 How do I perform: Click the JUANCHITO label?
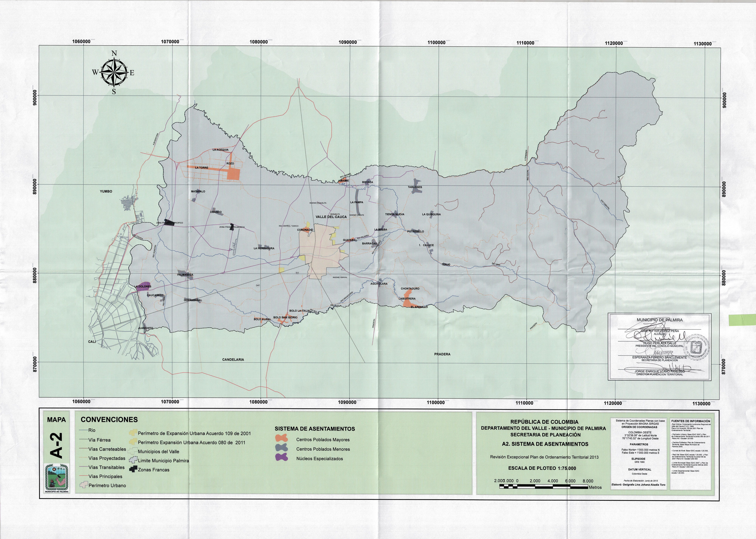[x=146, y=328]
